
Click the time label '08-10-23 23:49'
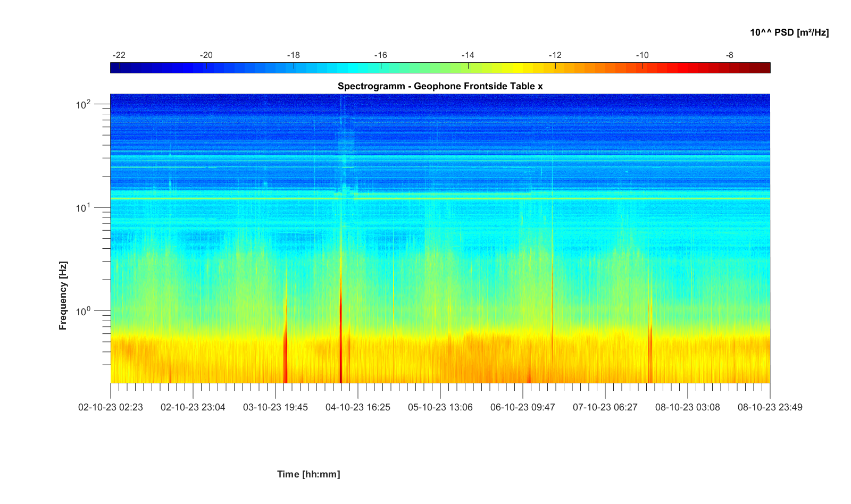(770, 407)
